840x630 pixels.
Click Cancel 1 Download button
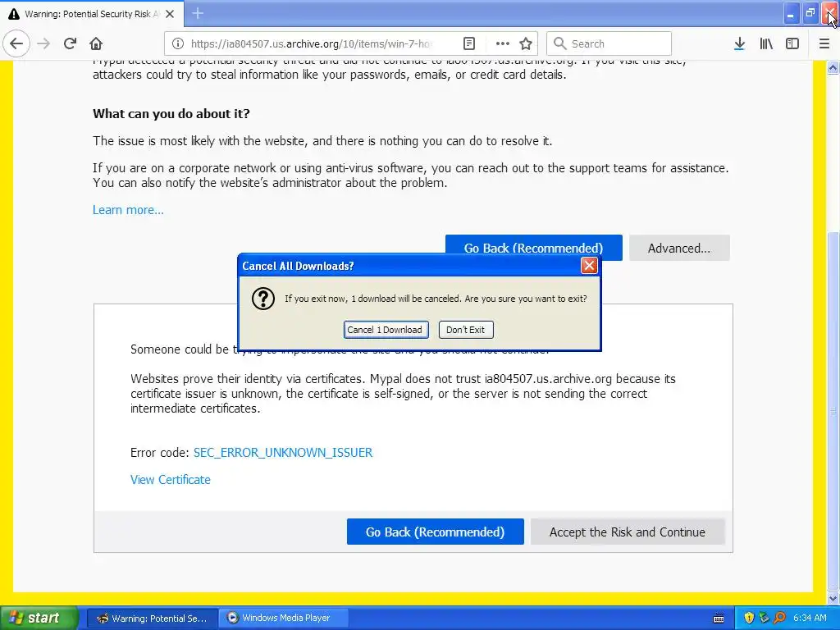pos(386,330)
